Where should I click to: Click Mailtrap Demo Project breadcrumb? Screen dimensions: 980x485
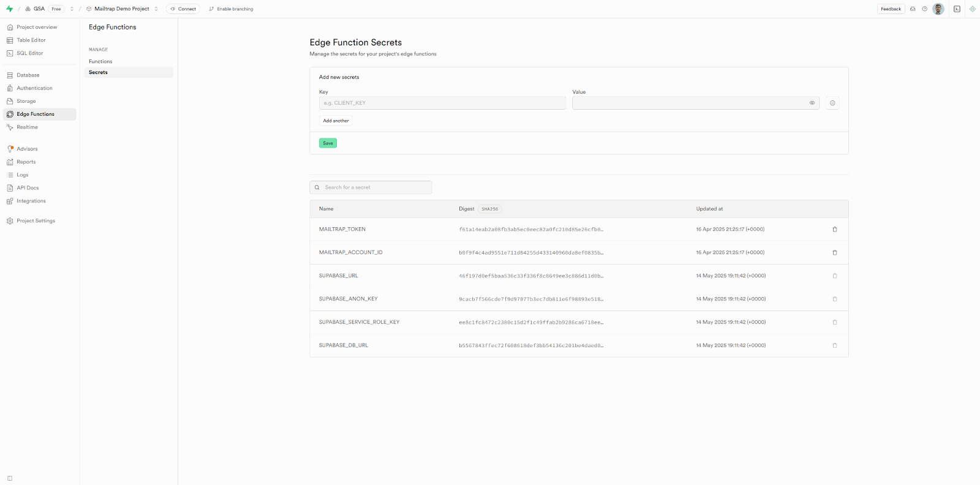pyautogui.click(x=122, y=9)
